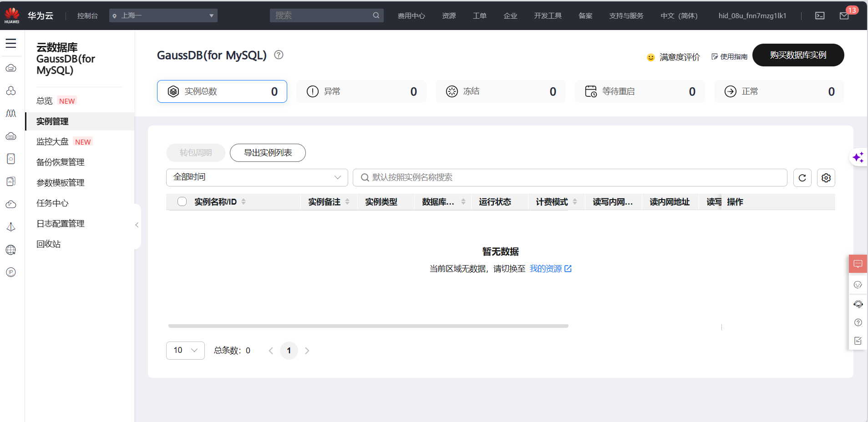Open the hamburger service list menu
868x422 pixels.
click(x=11, y=43)
